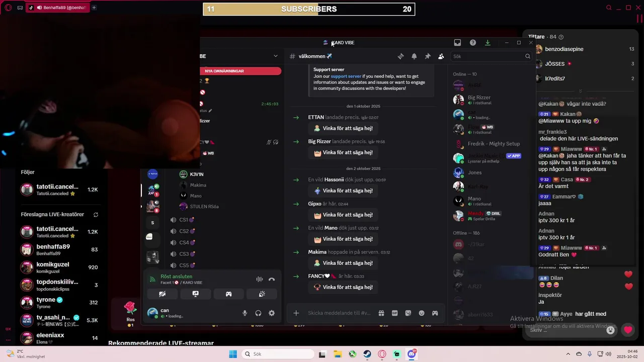Open File Explorer from taskbar
Image resolution: width=644 pixels, height=362 pixels.
338,354
